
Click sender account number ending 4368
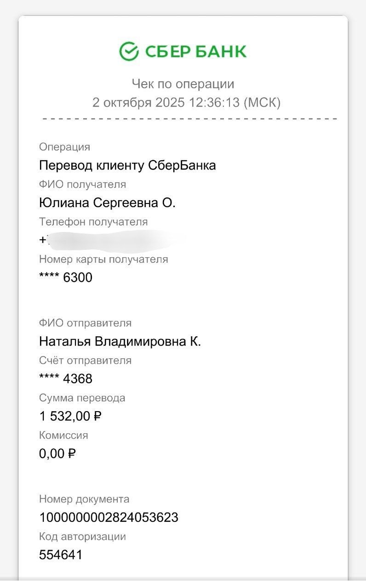click(66, 379)
